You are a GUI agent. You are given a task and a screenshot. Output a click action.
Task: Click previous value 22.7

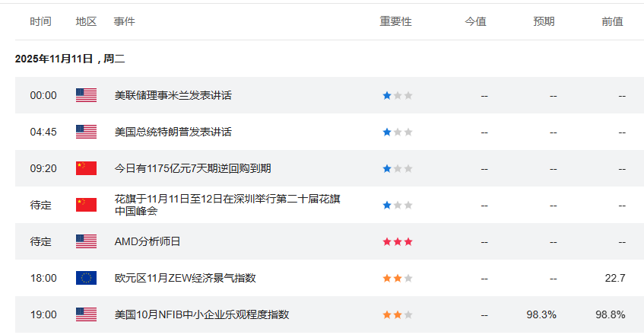(x=615, y=278)
